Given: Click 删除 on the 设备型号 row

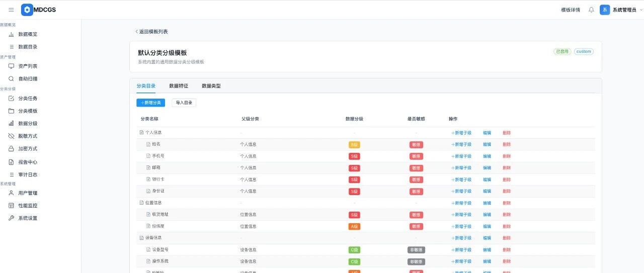Looking at the screenshot, I should coord(507,249).
